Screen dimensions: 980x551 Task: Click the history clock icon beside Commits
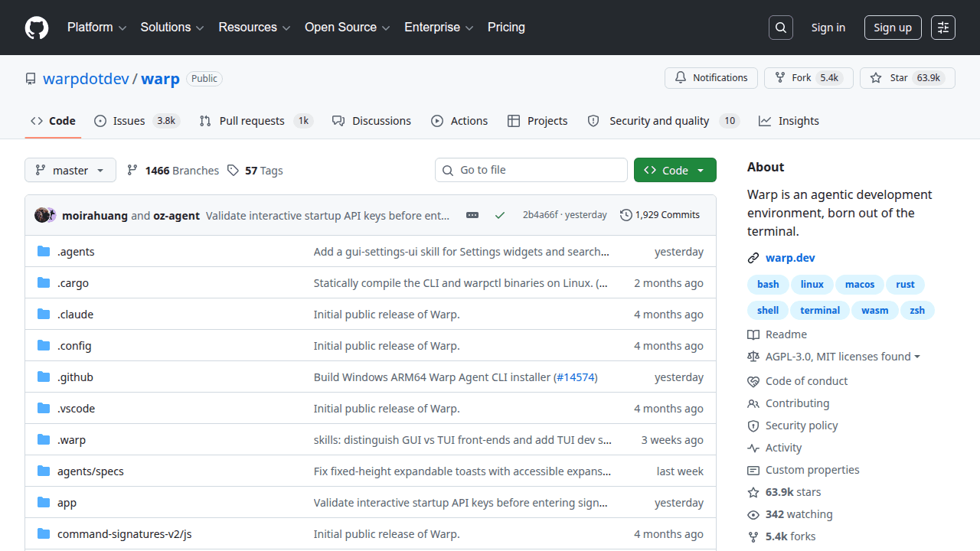click(626, 215)
